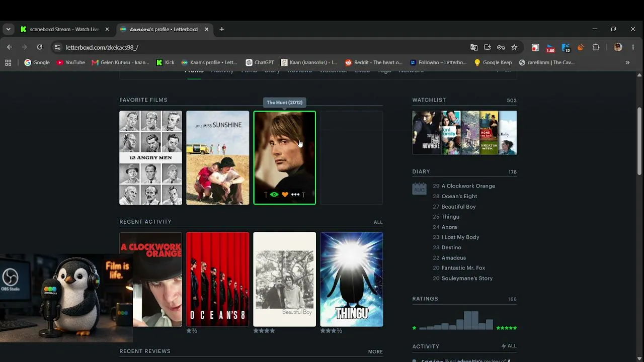Screen dimensions: 644x362
Task: Open MORE recent reviews
Action: (375, 351)
